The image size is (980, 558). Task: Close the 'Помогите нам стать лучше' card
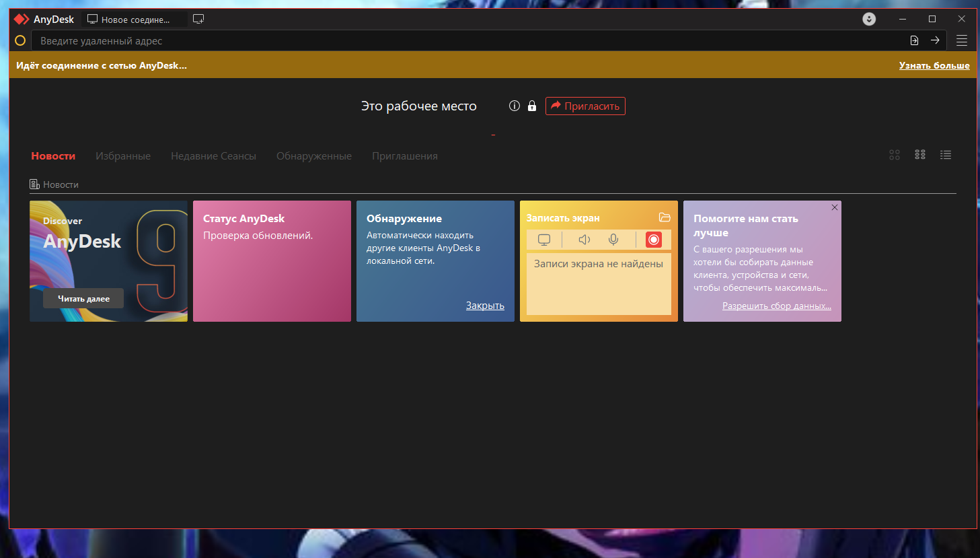(x=835, y=207)
